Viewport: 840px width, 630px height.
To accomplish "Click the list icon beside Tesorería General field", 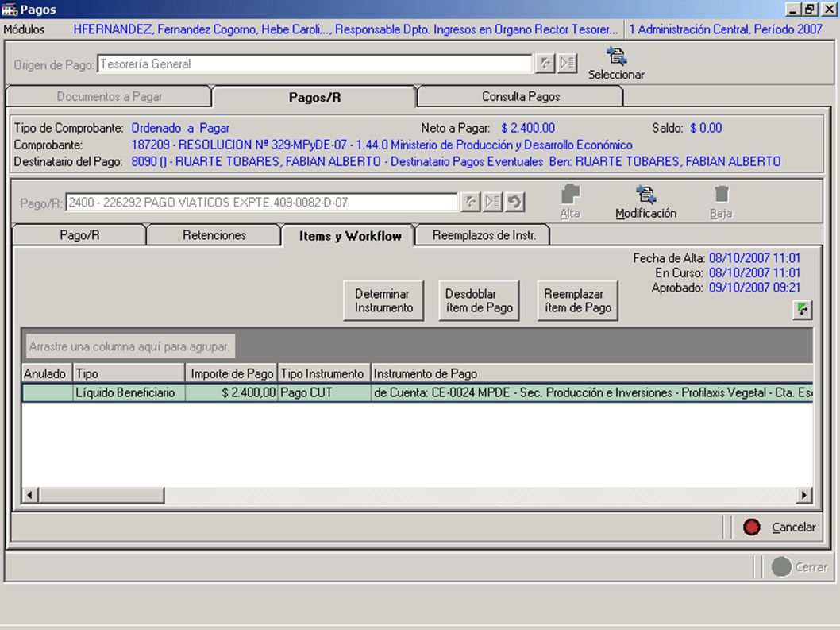I will [568, 64].
